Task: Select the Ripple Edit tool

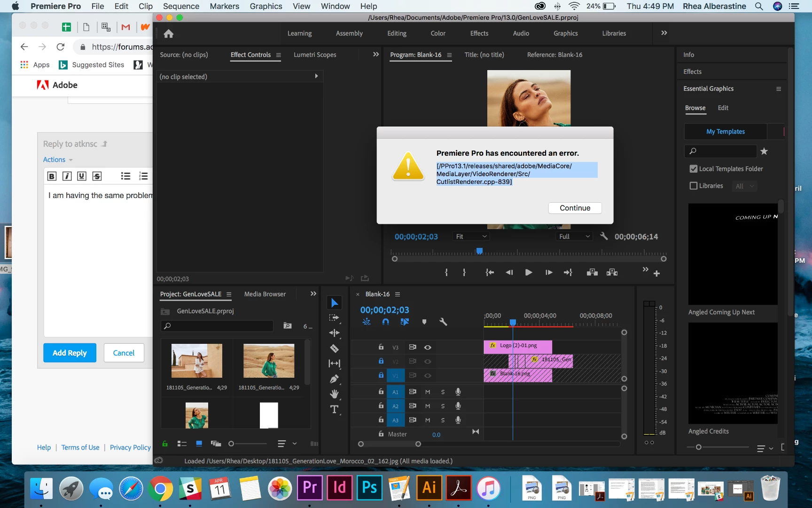Action: click(334, 333)
